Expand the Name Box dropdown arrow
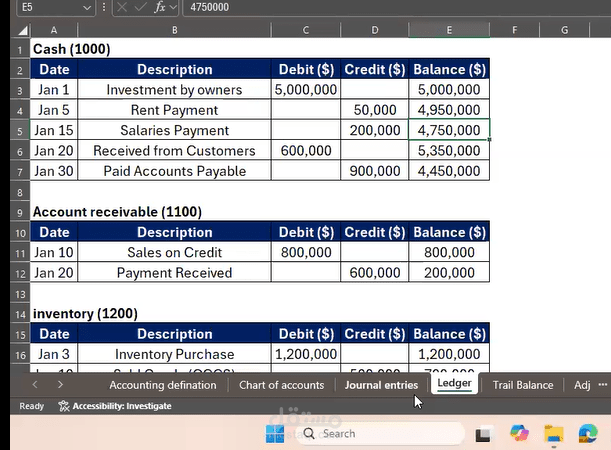The image size is (611, 450). (87, 7)
